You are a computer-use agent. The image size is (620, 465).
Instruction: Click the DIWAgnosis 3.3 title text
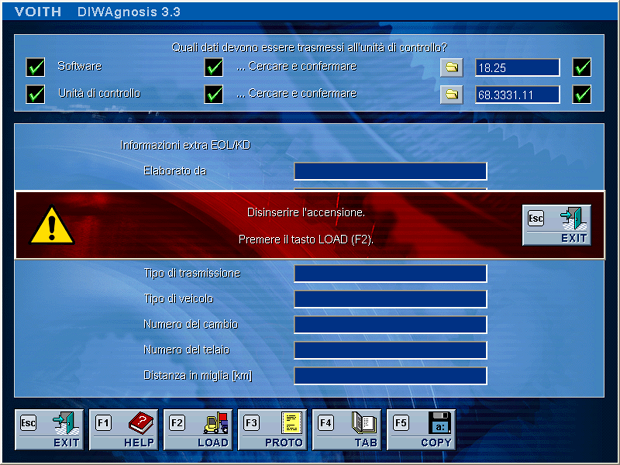[x=129, y=12]
